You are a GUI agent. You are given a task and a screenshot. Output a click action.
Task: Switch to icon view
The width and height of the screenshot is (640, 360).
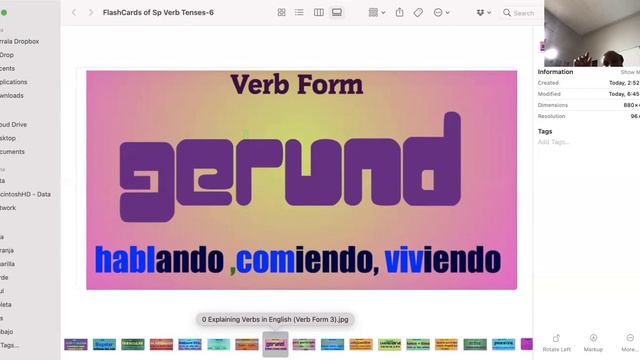pos(281,13)
